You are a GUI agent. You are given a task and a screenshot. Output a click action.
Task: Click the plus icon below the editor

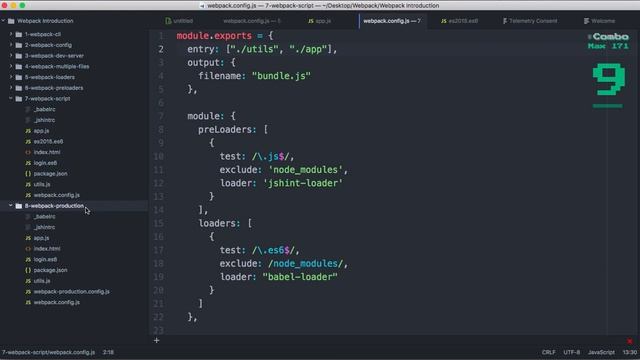156,340
